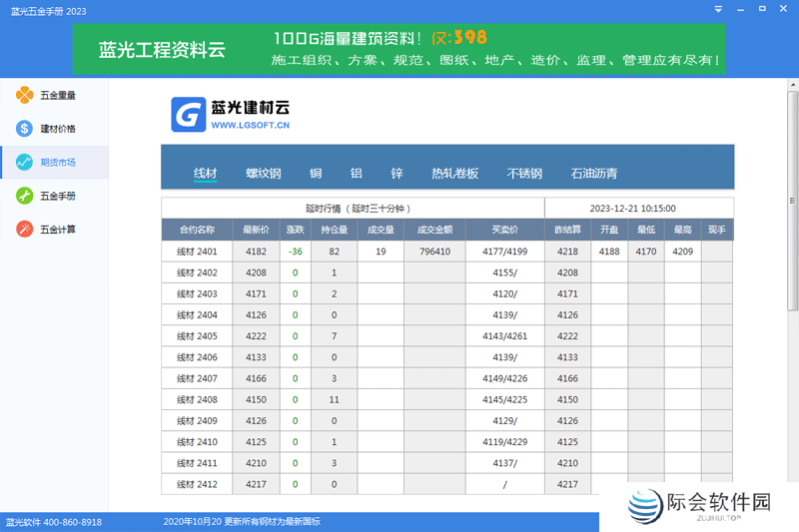The width and height of the screenshot is (799, 532).
Task: Click the timestamp 2023-12-21 10:15:00
Action: pyautogui.click(x=633, y=209)
